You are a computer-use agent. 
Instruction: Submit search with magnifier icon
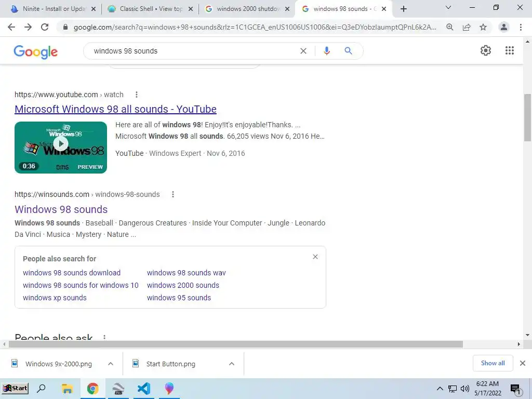click(348, 51)
